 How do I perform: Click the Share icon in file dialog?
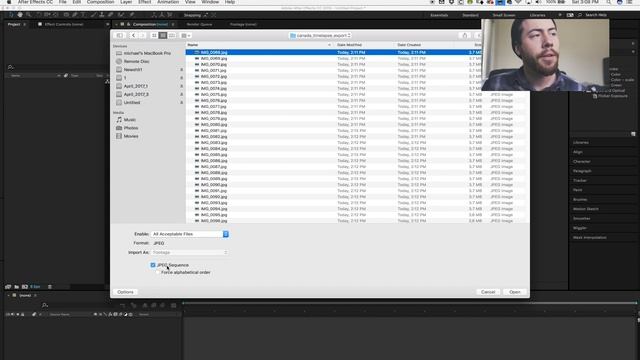click(464, 36)
